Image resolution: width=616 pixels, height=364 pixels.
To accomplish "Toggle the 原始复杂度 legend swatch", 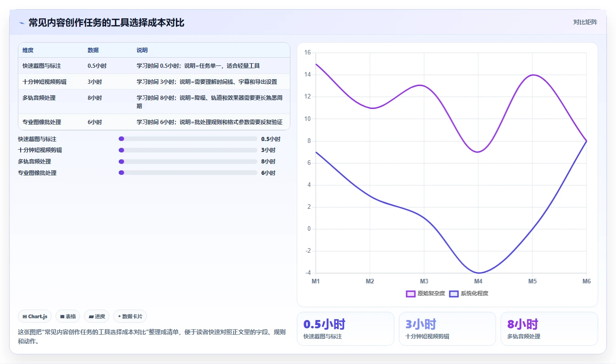I will coord(410,293).
